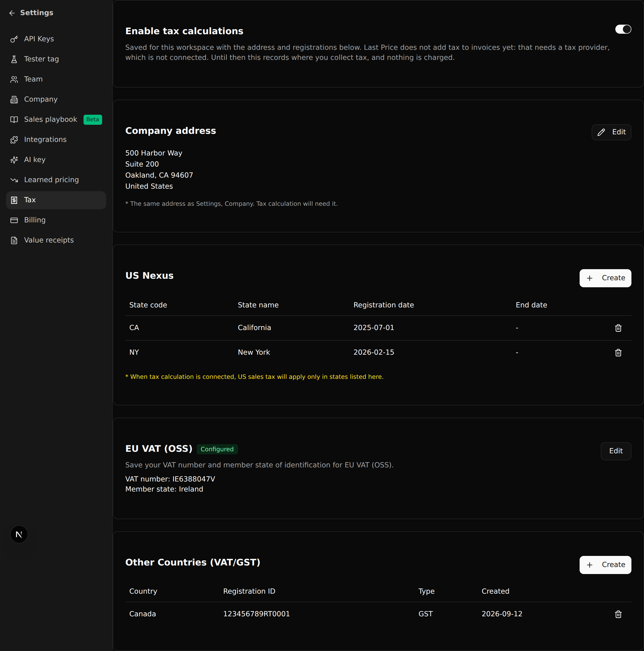
Task: Open Learned pricing settings
Action: [x=56, y=180]
